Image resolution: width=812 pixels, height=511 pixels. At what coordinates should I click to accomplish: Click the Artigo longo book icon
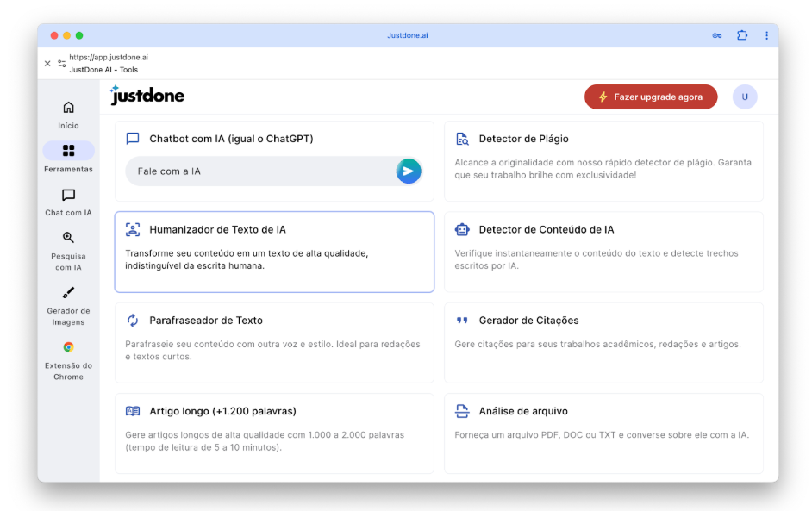tap(133, 411)
